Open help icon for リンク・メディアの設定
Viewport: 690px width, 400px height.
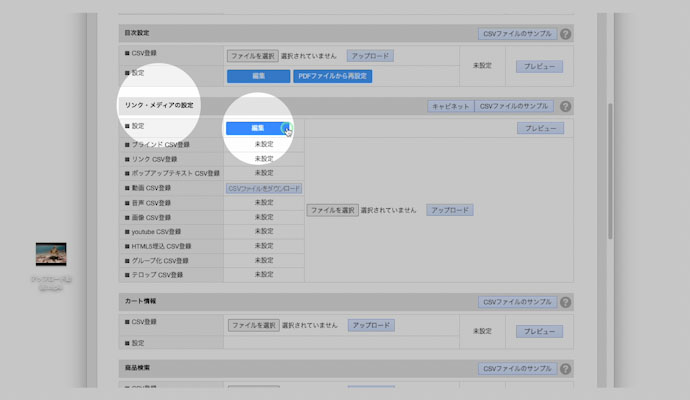566,106
